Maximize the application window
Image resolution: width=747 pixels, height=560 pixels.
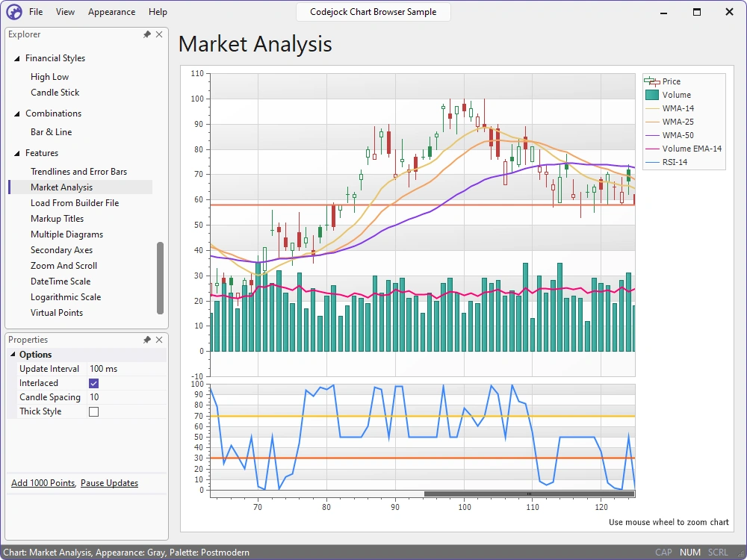click(696, 12)
